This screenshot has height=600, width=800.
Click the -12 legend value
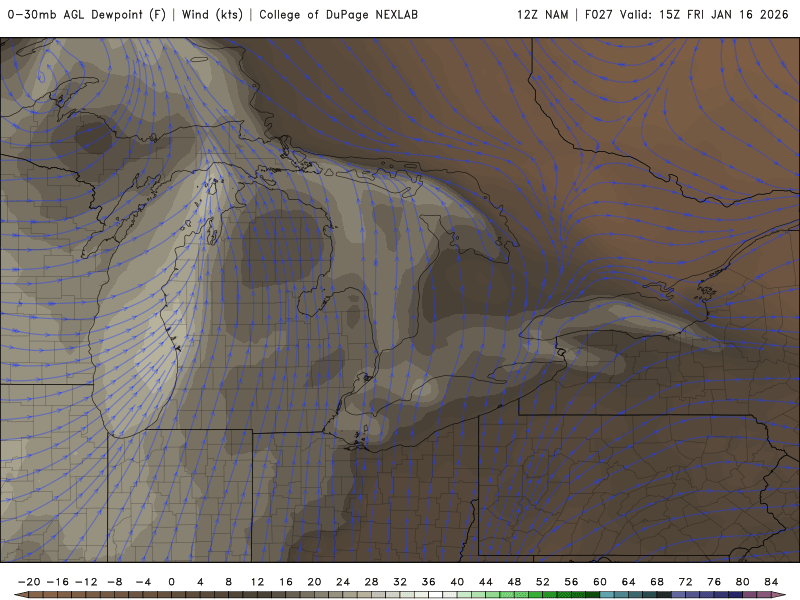pos(86,582)
